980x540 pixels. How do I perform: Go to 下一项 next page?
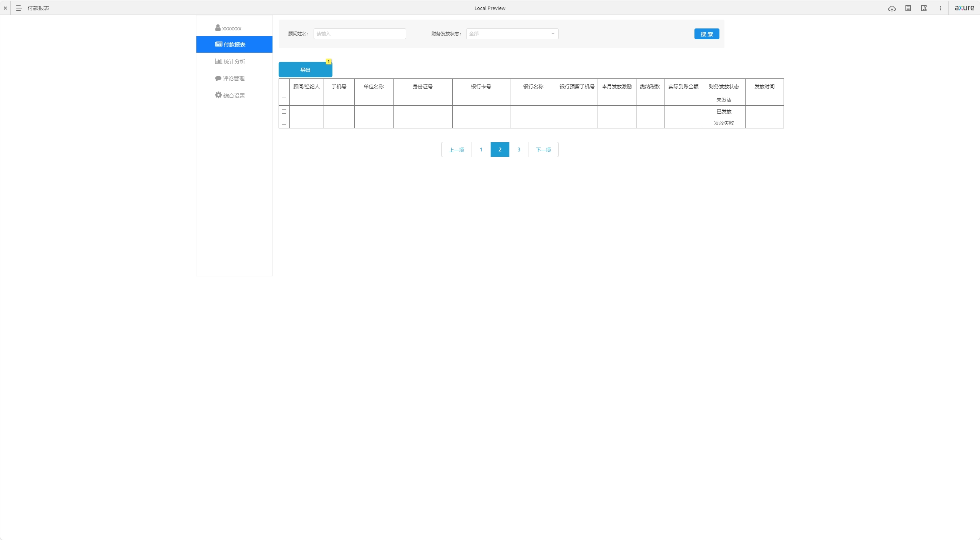click(543, 150)
